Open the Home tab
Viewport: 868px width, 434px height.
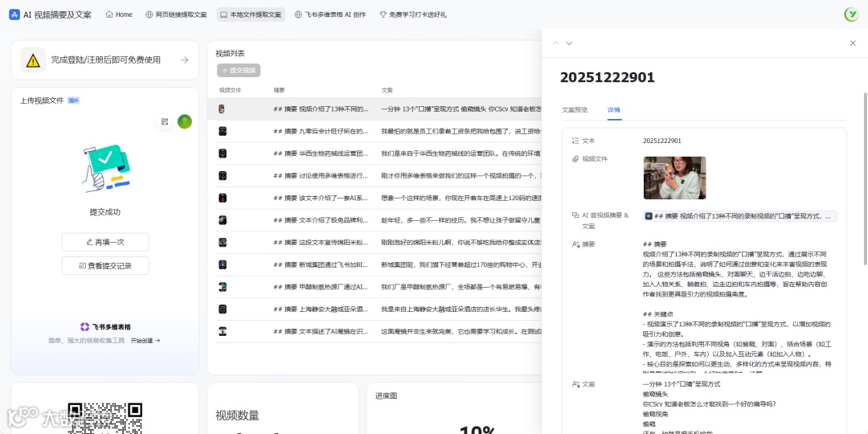point(119,15)
